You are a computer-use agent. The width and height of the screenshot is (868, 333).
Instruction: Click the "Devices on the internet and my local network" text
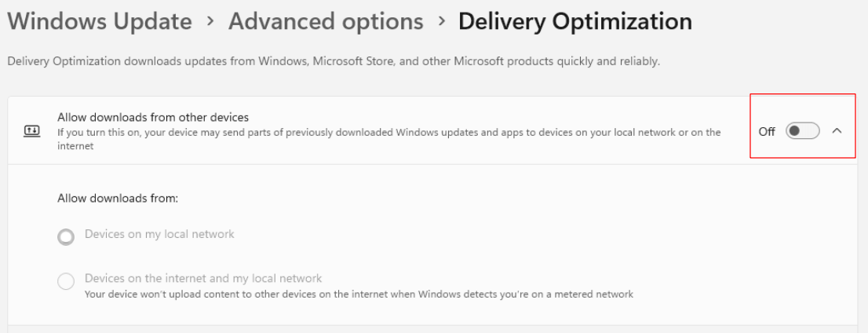coord(203,278)
